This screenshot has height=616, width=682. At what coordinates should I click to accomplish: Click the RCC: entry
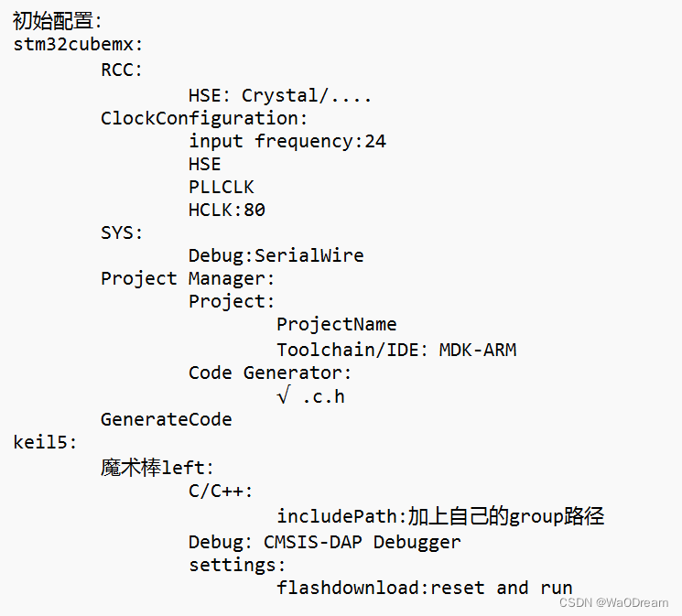click(122, 70)
